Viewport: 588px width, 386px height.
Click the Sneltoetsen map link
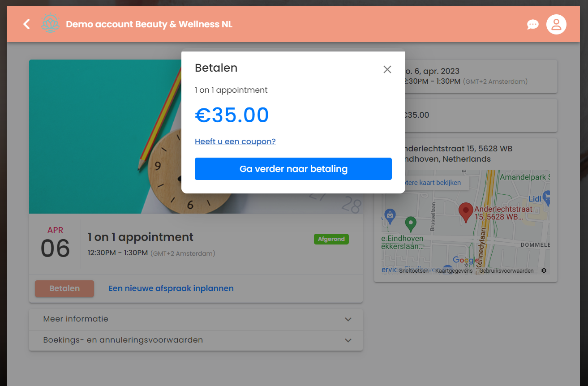(x=414, y=271)
